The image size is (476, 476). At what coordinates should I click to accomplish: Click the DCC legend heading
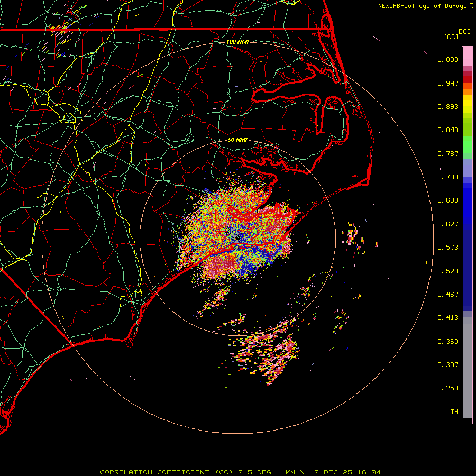click(465, 32)
